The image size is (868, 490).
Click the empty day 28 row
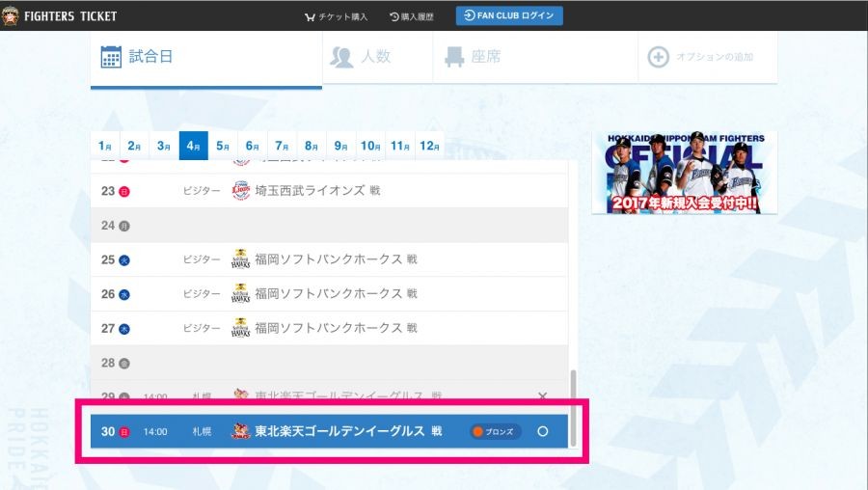(330, 363)
